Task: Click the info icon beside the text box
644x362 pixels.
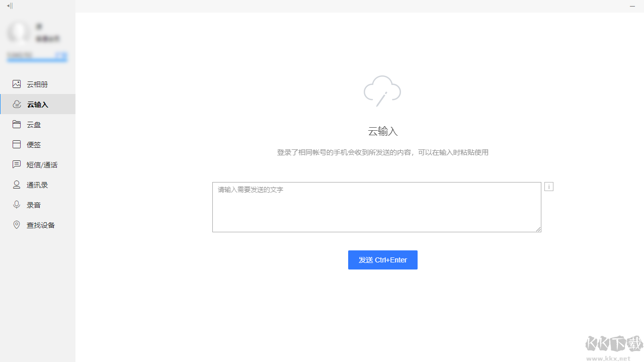Action: coord(548,187)
